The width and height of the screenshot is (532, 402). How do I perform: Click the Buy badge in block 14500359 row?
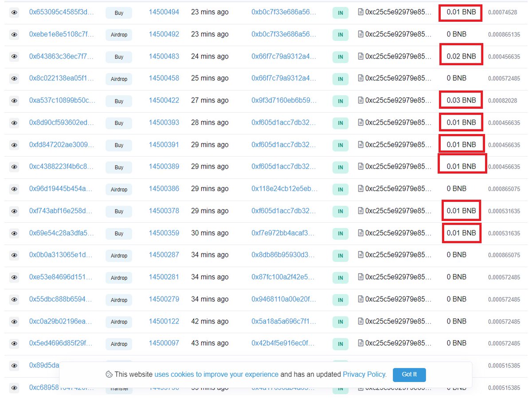tap(119, 233)
